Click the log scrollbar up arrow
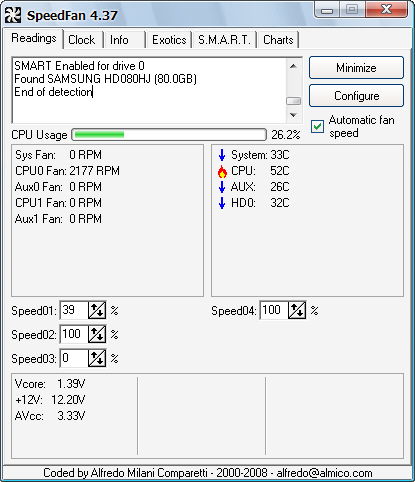415x482 pixels. tap(293, 66)
